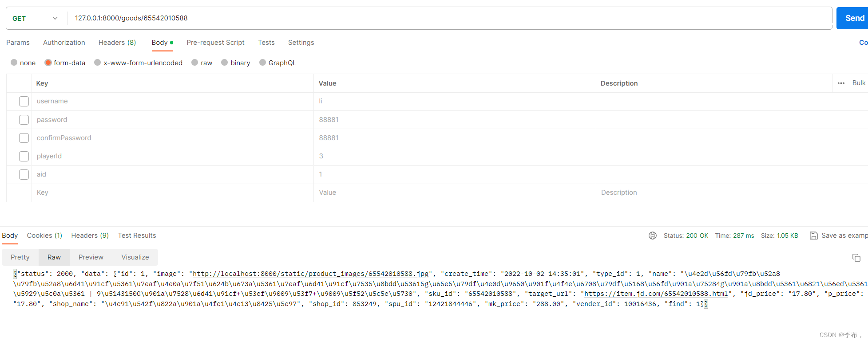Screen dimensions: 868x342
Task: Click the empty new Description input
Action: [732, 193]
